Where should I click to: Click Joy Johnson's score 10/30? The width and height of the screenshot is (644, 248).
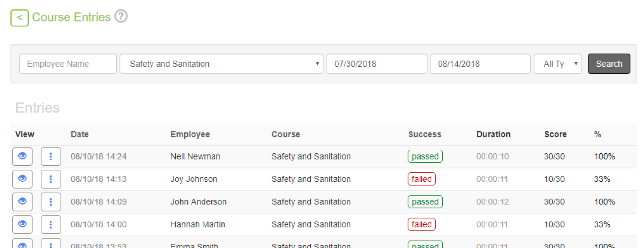(554, 179)
